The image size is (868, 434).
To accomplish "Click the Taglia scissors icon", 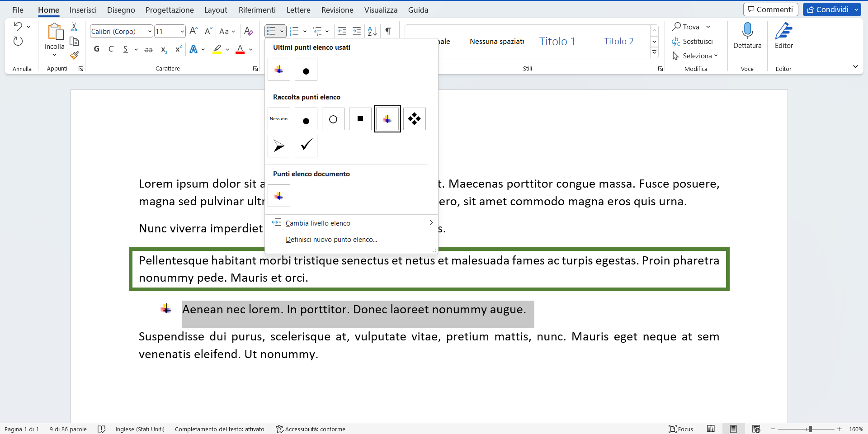I will pos(74,28).
